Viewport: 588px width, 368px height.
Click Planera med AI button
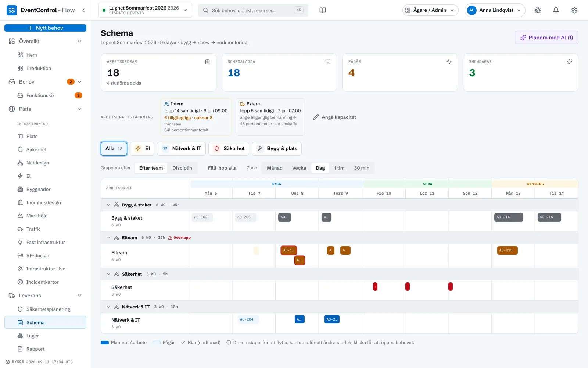546,38
